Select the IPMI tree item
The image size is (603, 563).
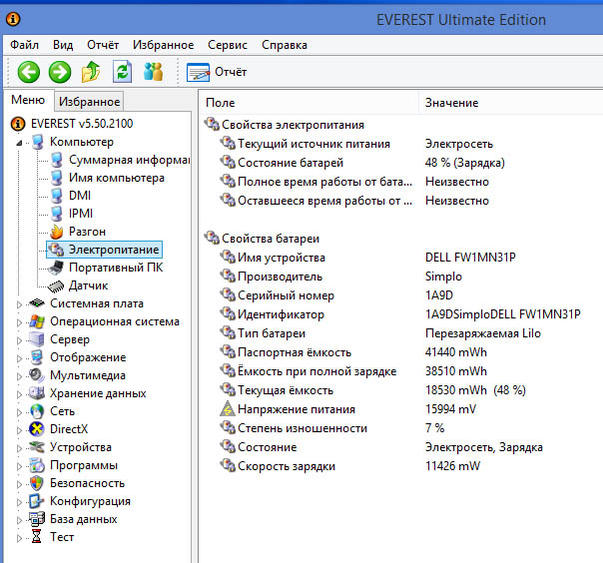[x=81, y=213]
